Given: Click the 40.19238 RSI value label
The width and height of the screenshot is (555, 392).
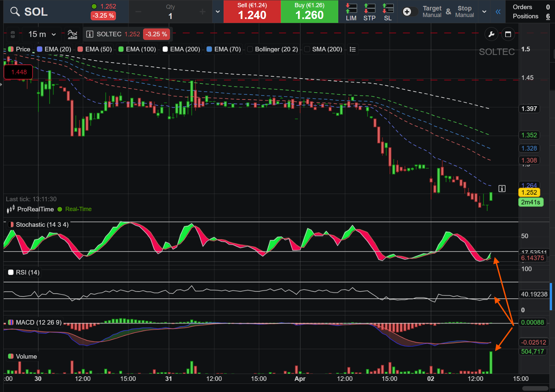Looking at the screenshot, I should tap(534, 294).
